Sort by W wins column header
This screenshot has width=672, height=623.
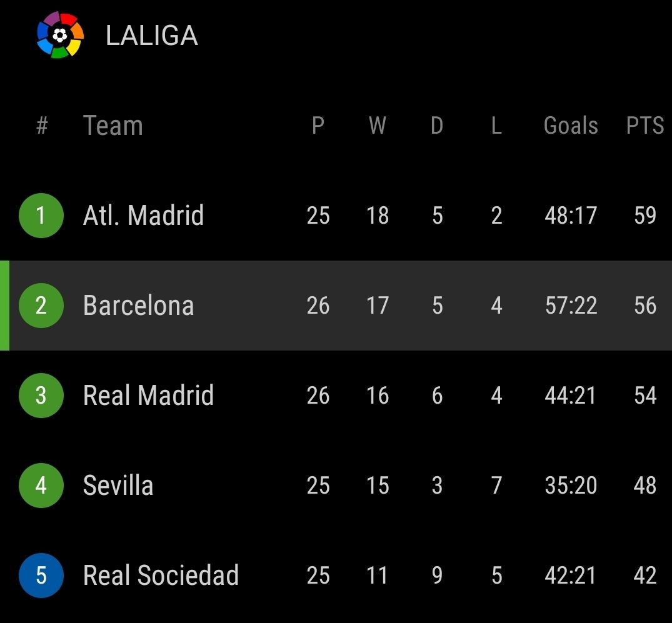click(377, 126)
